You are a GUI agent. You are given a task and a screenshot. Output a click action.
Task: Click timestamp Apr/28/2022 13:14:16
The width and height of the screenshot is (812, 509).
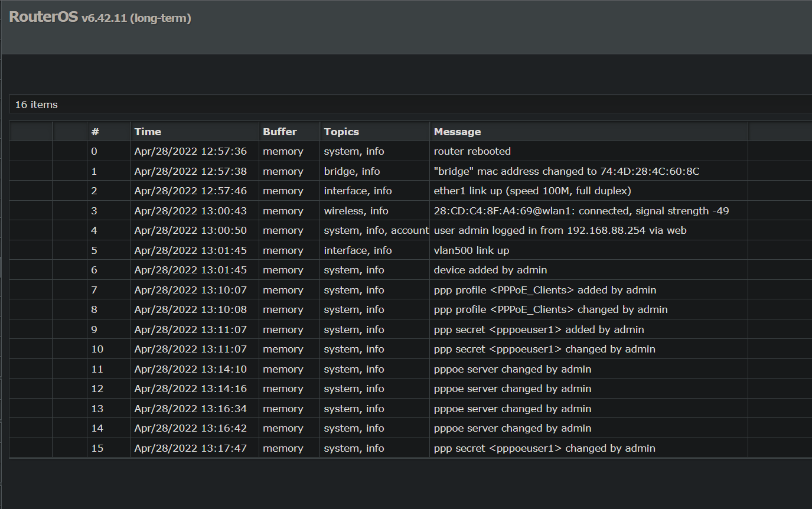pyautogui.click(x=191, y=389)
